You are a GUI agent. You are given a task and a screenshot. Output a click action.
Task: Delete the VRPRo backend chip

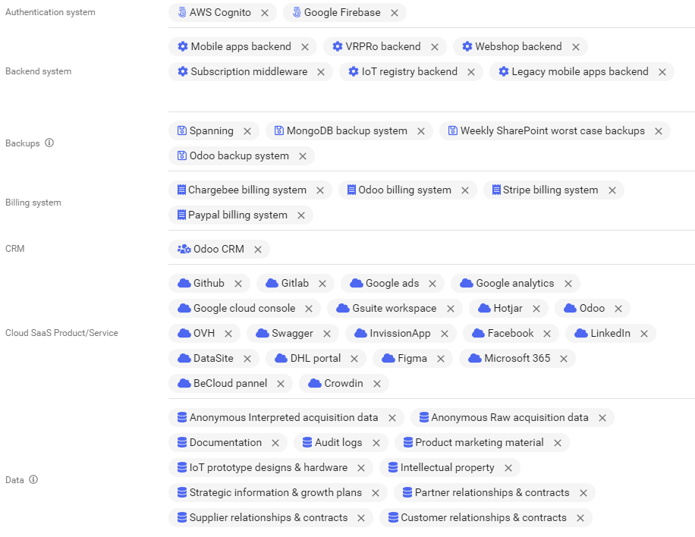434,47
